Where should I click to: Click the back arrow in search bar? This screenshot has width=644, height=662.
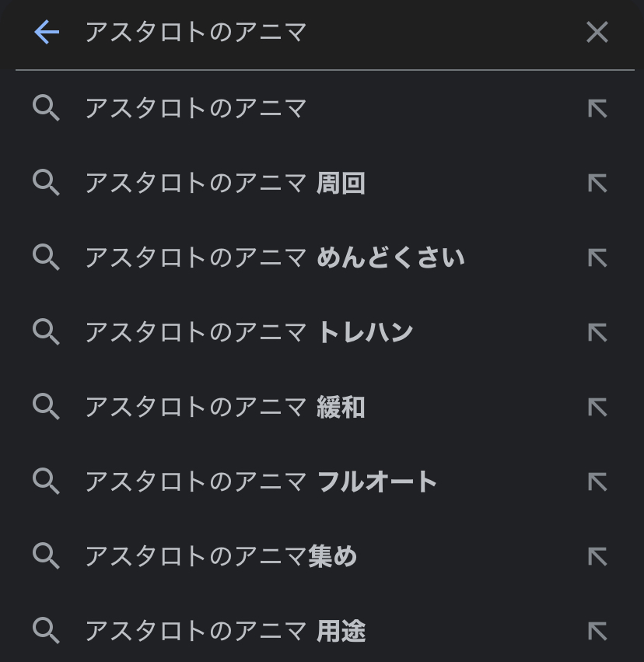tap(47, 32)
